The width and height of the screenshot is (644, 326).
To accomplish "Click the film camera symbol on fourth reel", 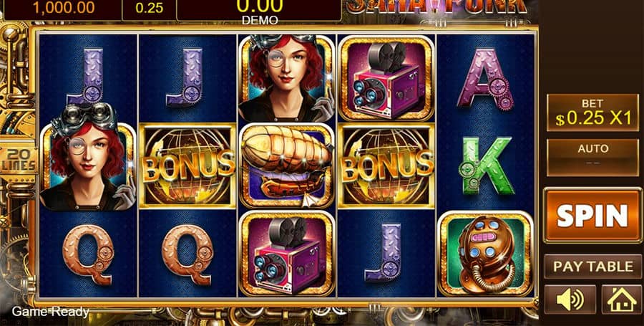I will (x=386, y=78).
